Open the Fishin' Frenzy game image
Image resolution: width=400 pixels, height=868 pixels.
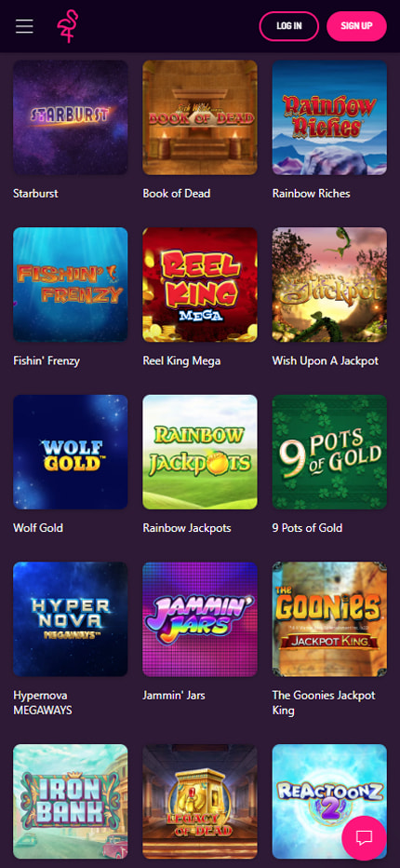coord(71,285)
